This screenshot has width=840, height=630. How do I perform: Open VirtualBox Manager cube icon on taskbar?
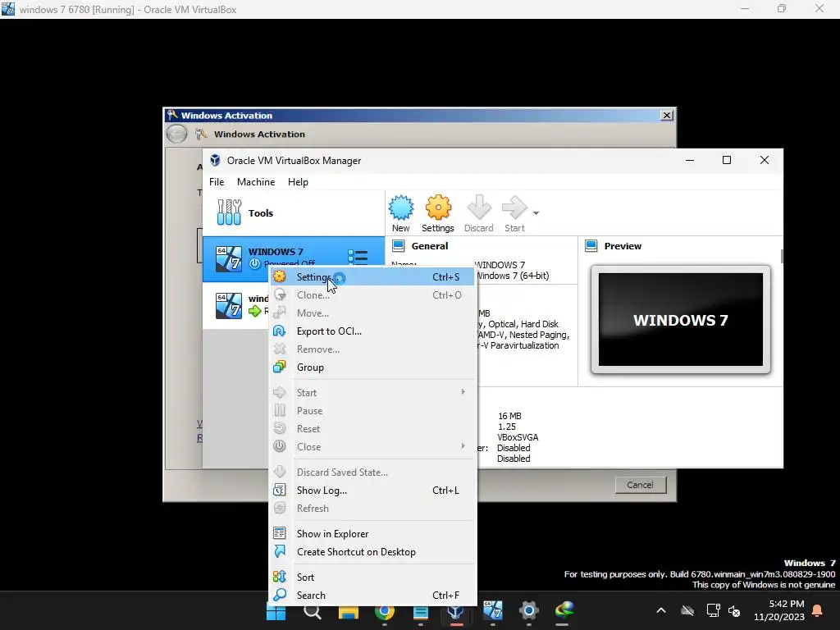(x=456, y=611)
